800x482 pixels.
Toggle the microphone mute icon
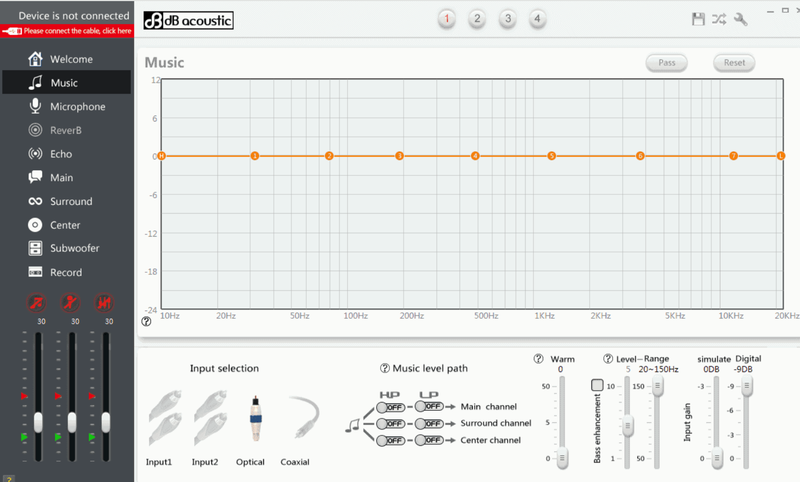(70, 303)
